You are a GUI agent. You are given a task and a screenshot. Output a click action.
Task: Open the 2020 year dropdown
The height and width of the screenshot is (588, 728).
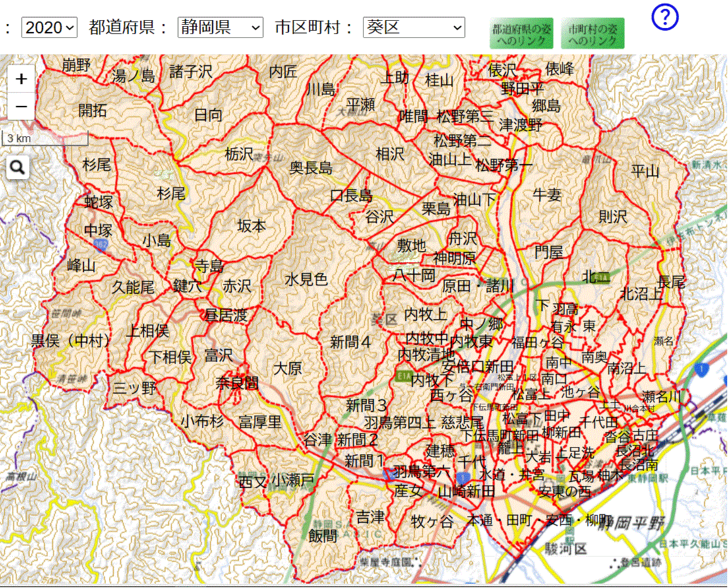point(49,28)
